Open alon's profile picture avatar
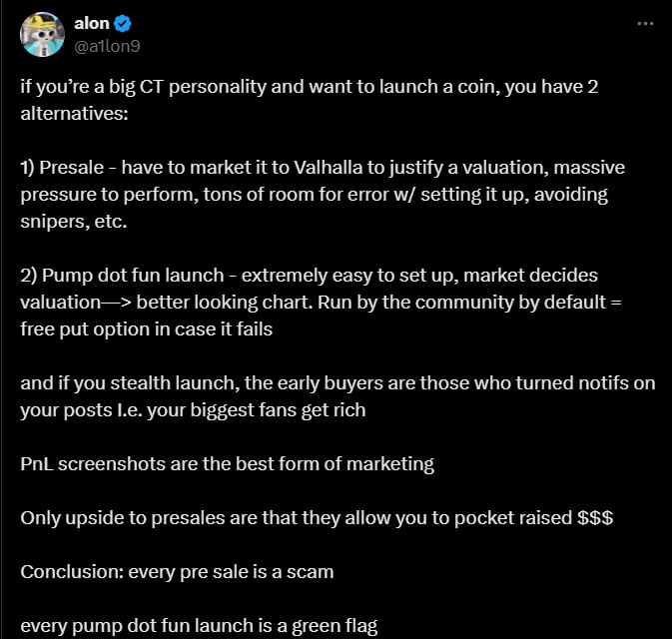 (42, 34)
